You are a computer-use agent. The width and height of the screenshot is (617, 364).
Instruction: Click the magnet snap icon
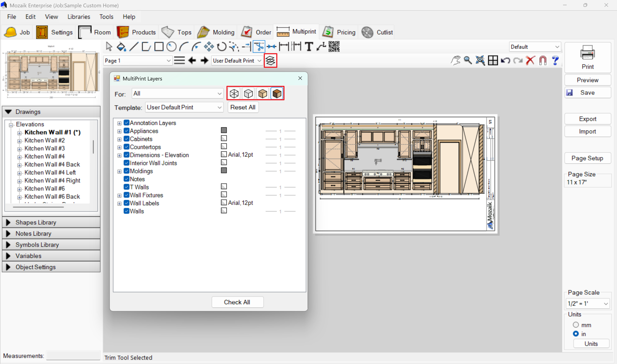pyautogui.click(x=543, y=60)
